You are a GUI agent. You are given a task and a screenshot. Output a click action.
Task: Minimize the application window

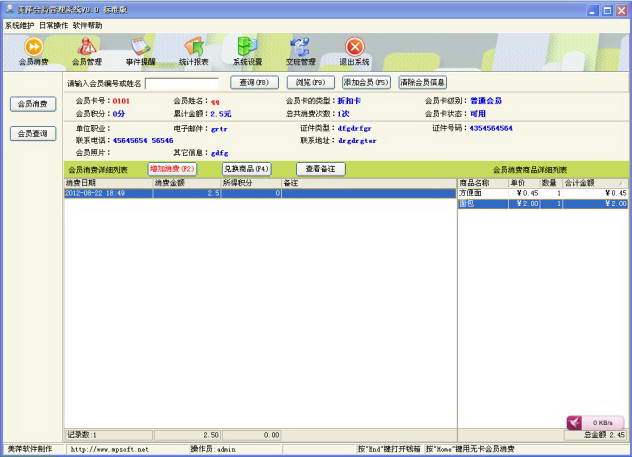point(592,10)
